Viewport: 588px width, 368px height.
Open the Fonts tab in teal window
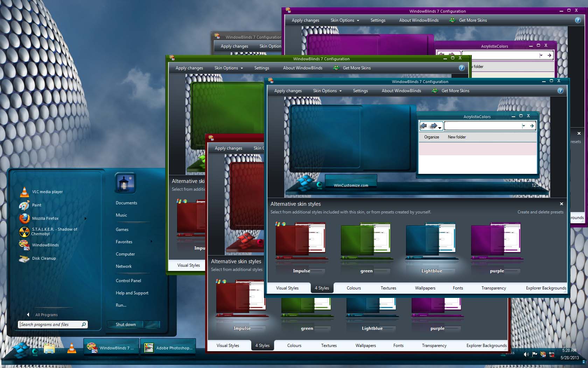pyautogui.click(x=458, y=288)
